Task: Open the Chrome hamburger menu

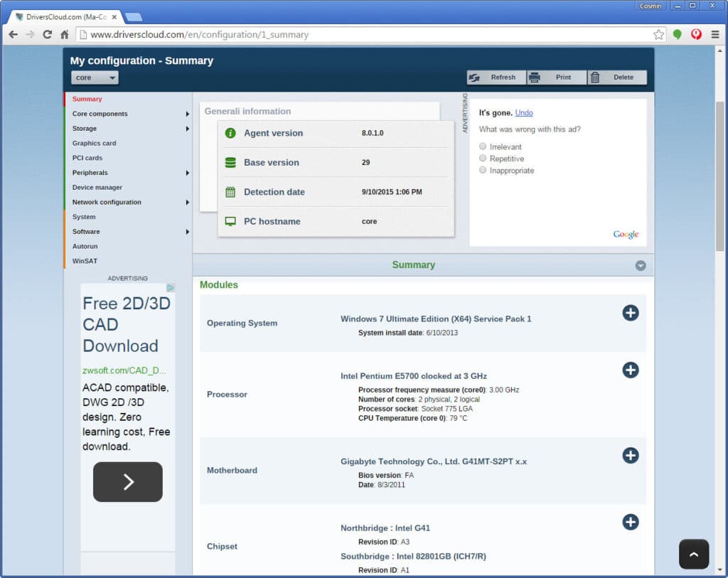Action: 715,34
